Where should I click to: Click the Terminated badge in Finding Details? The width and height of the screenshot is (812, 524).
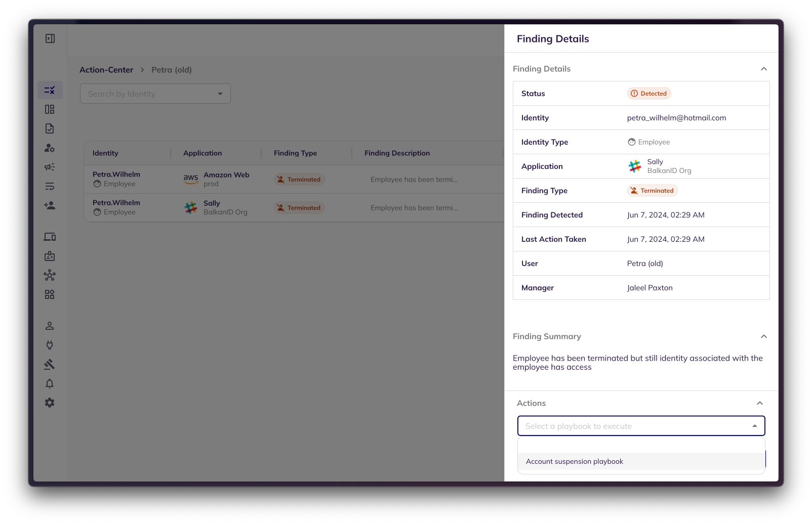tap(653, 191)
